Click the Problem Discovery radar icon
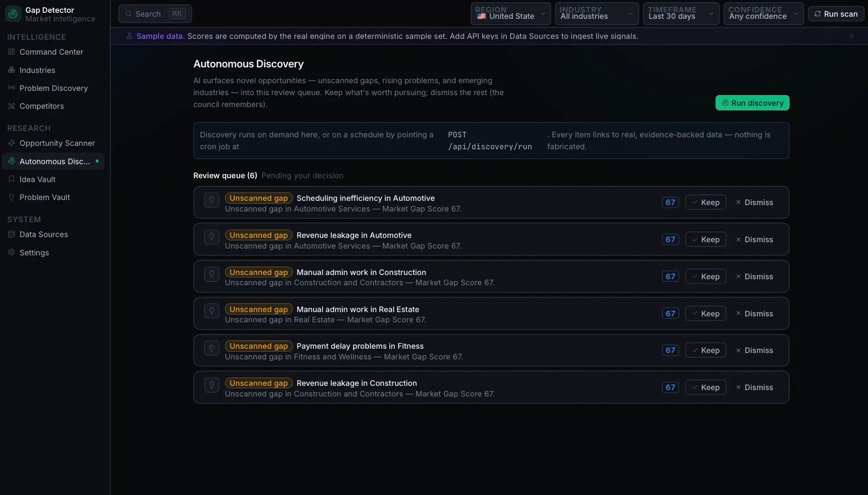The image size is (868, 495). [x=11, y=88]
